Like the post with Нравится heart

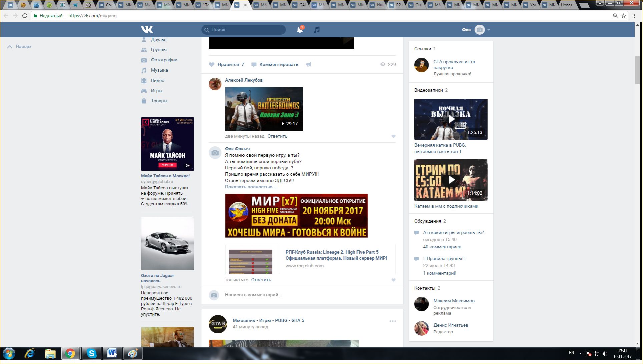pos(212,65)
